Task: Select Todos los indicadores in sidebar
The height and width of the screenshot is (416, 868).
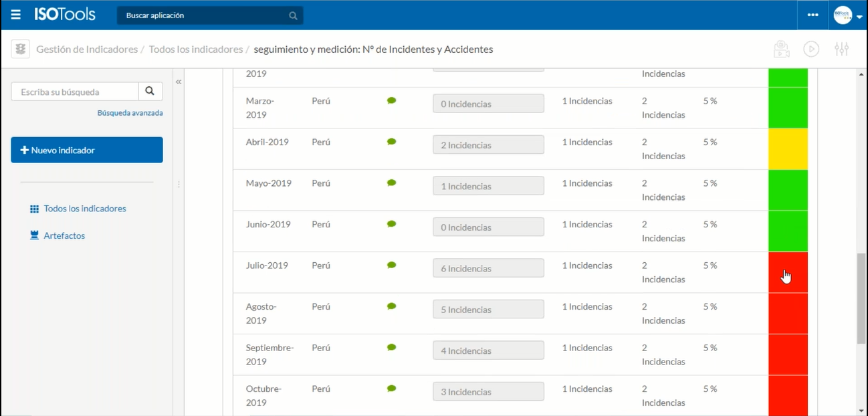Action: coord(84,209)
